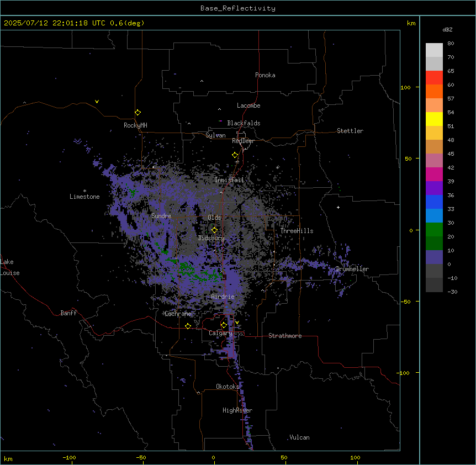
Task: Select the Blackfalds label
Action: coord(244,123)
